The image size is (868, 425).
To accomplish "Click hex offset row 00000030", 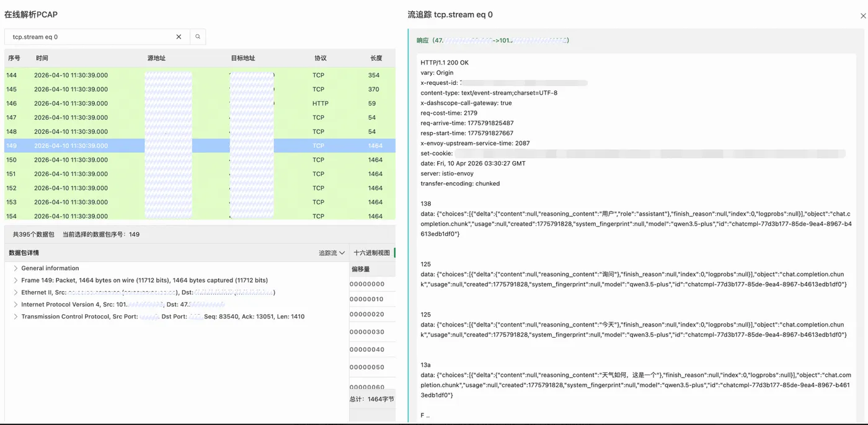I will tap(372, 332).
